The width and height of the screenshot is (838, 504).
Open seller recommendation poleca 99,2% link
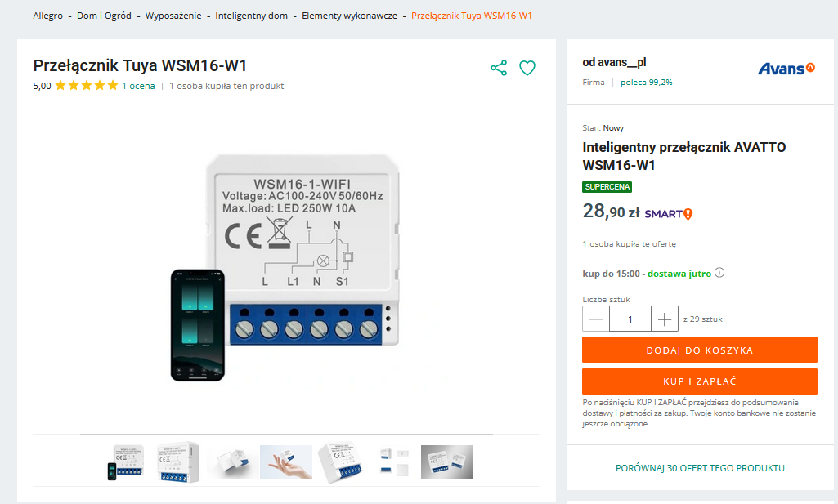click(646, 83)
